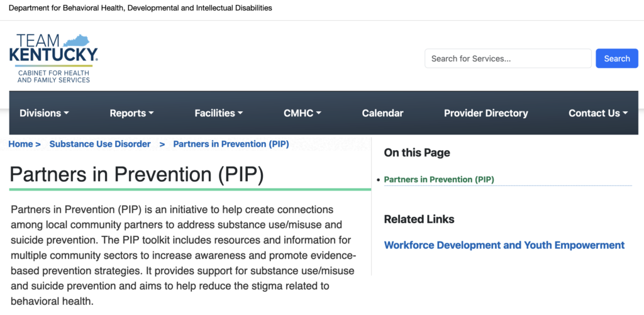Click the blue Search button

617,58
